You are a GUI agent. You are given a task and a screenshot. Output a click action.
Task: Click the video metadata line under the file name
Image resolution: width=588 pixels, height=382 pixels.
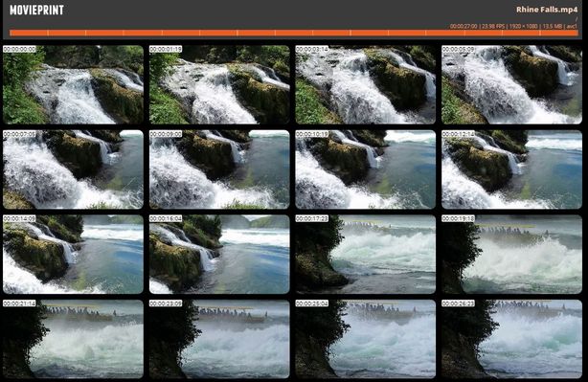pyautogui.click(x=513, y=26)
